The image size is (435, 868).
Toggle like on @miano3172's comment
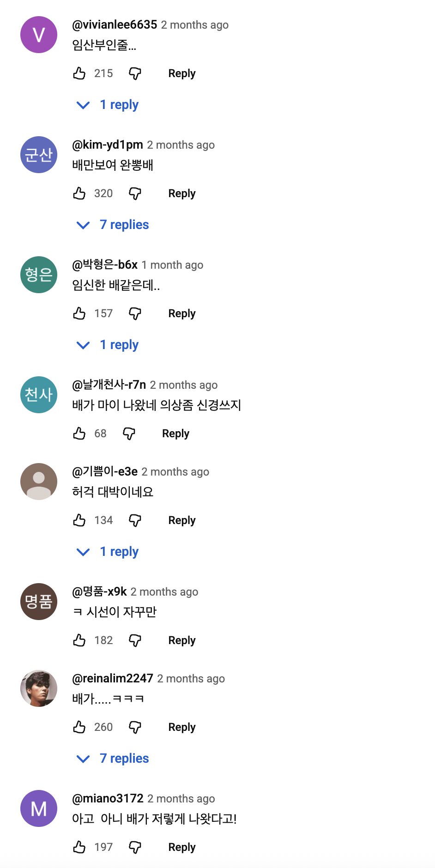pyautogui.click(x=79, y=847)
